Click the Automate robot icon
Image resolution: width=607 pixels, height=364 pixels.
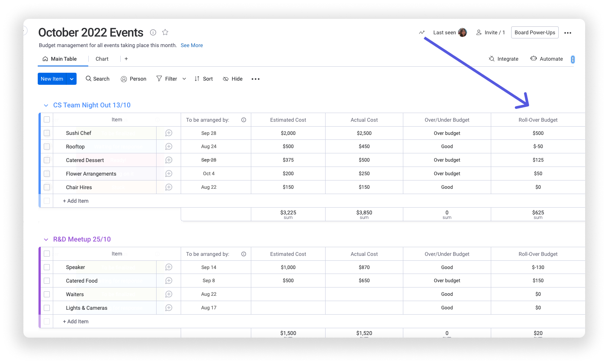point(533,58)
